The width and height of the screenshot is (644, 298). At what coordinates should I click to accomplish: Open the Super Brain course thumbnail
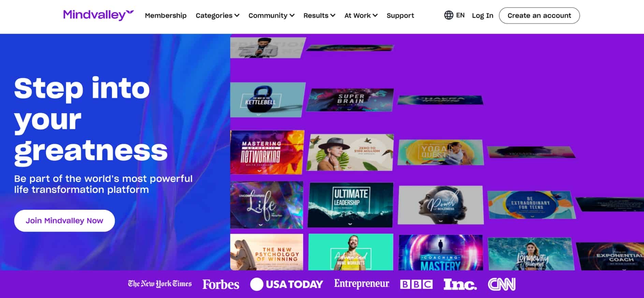(350, 100)
